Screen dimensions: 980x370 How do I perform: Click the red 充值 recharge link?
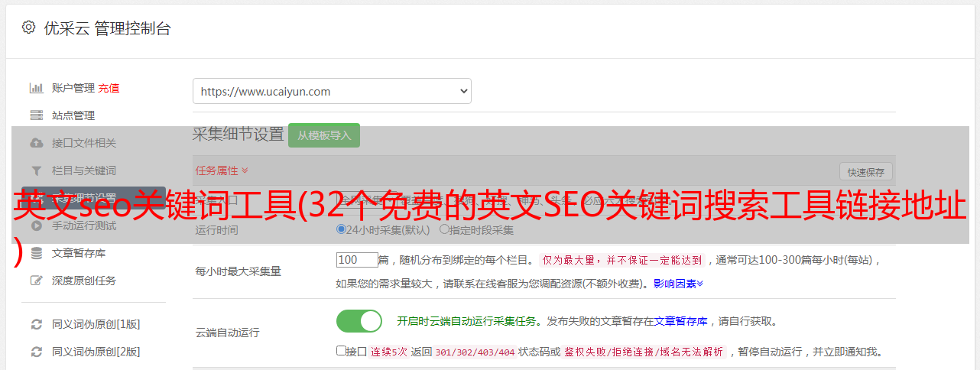pos(109,88)
